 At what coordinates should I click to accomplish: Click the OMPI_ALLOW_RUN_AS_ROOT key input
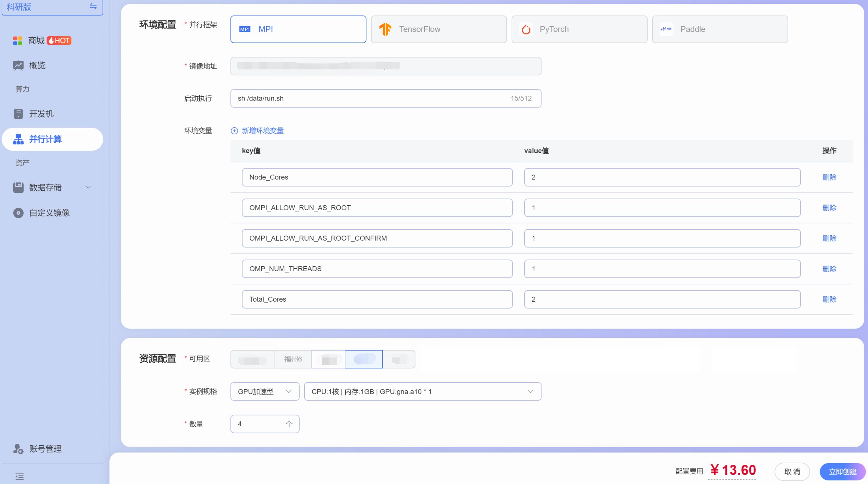pos(377,208)
